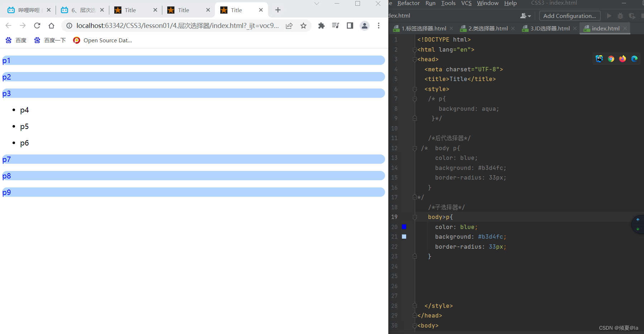Click the floating green down-arrow widget

[x=638, y=229]
